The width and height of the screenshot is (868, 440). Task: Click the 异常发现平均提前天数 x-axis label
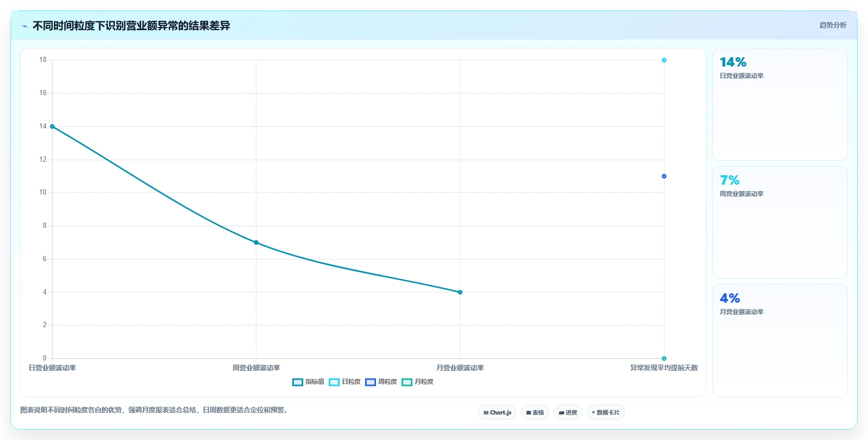664,368
